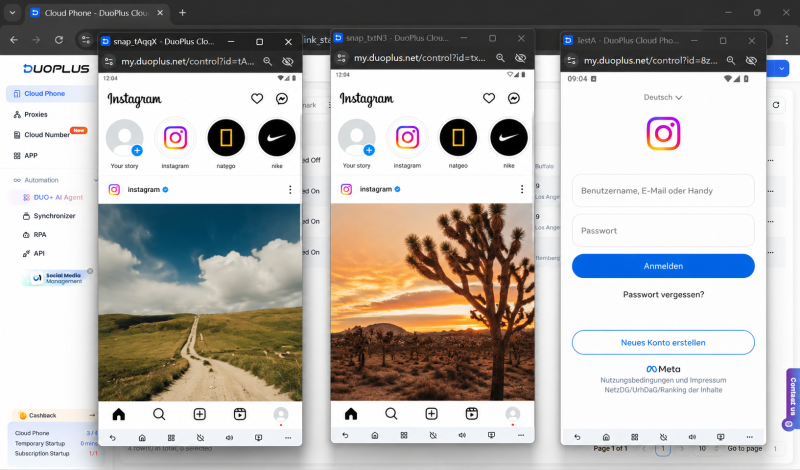Open post options menu in snap_tAqqX feed
This screenshot has height=470, width=800.
290,190
